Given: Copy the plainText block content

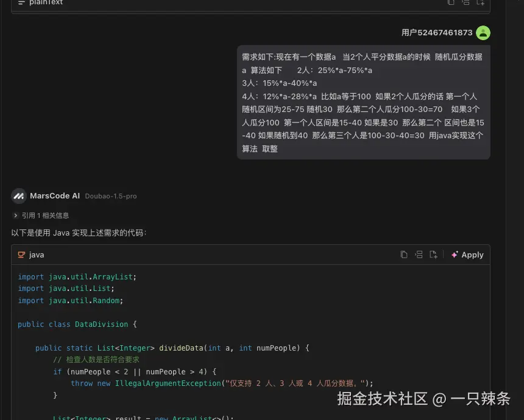Looking at the screenshot, I should [x=451, y=3].
